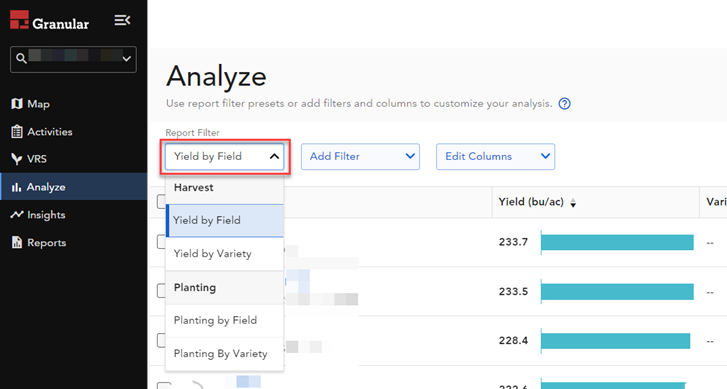
Task: Open the Reports page
Action: (x=39, y=242)
